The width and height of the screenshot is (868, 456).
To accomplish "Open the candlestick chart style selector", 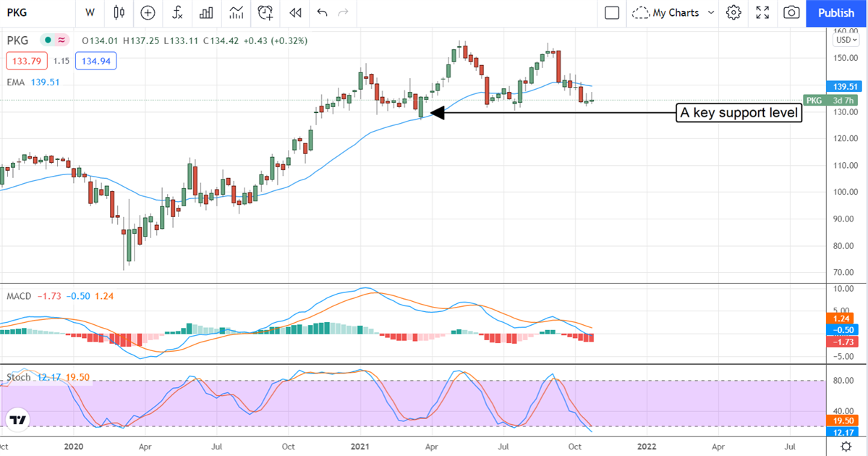I will (x=119, y=12).
